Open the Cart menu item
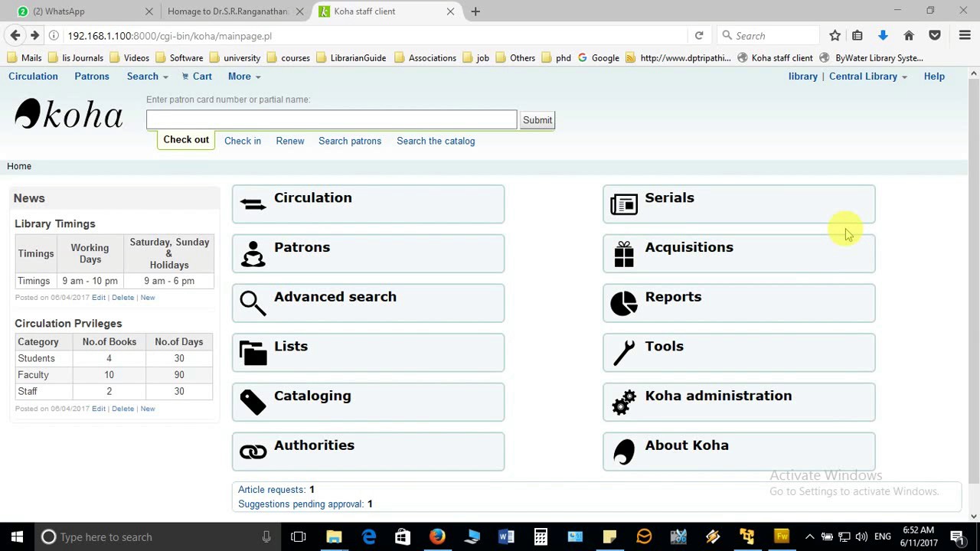The height and width of the screenshot is (551, 980). [x=197, y=77]
